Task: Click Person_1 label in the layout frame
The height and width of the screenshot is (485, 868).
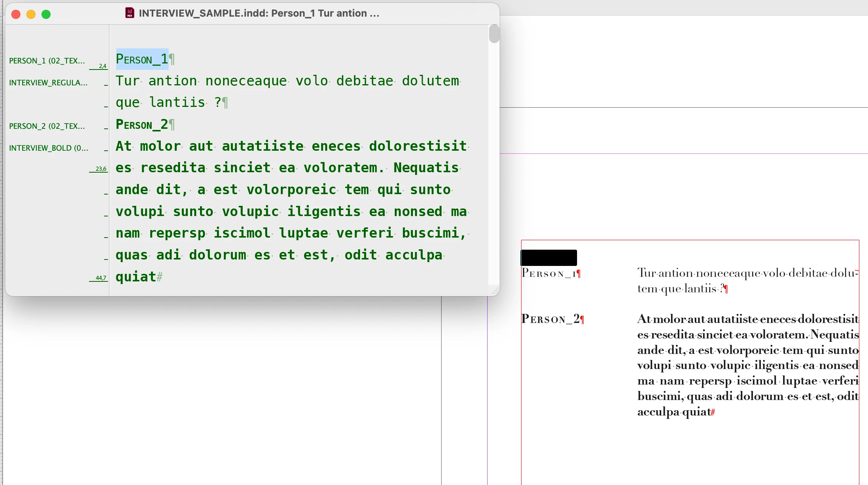Action: (x=548, y=273)
